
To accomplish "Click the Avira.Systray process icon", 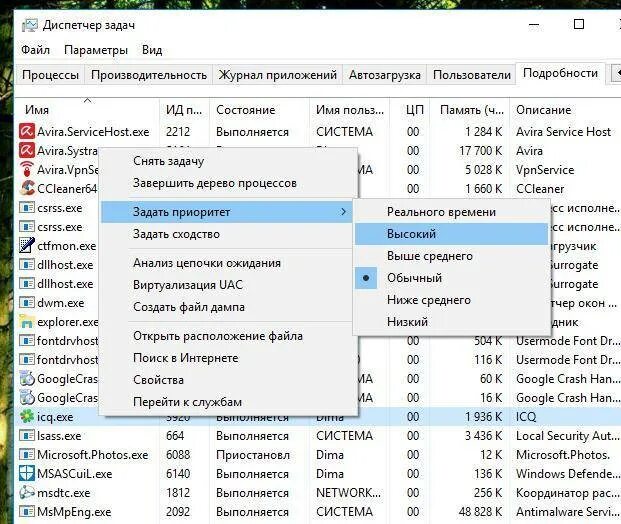I will tap(27, 151).
